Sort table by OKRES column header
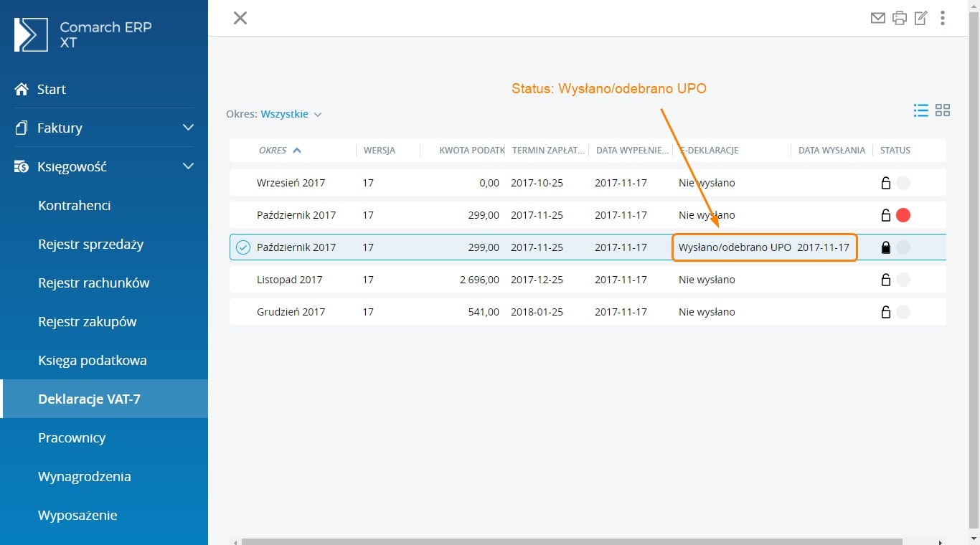980x545 pixels. tap(273, 151)
